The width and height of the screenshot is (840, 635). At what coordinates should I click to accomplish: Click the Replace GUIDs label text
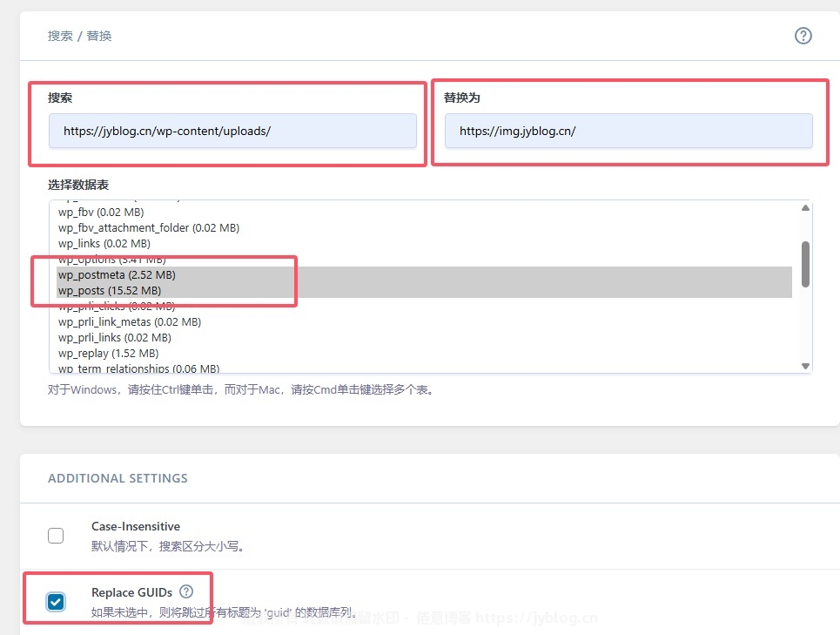click(131, 592)
